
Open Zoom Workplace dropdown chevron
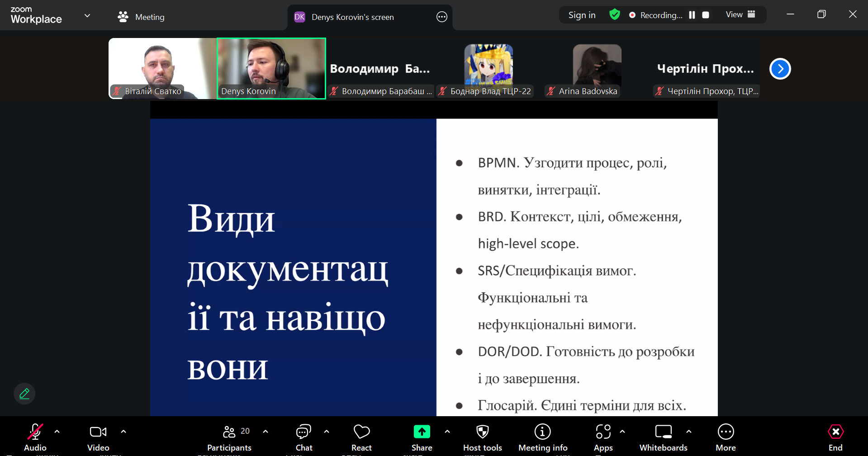point(87,16)
